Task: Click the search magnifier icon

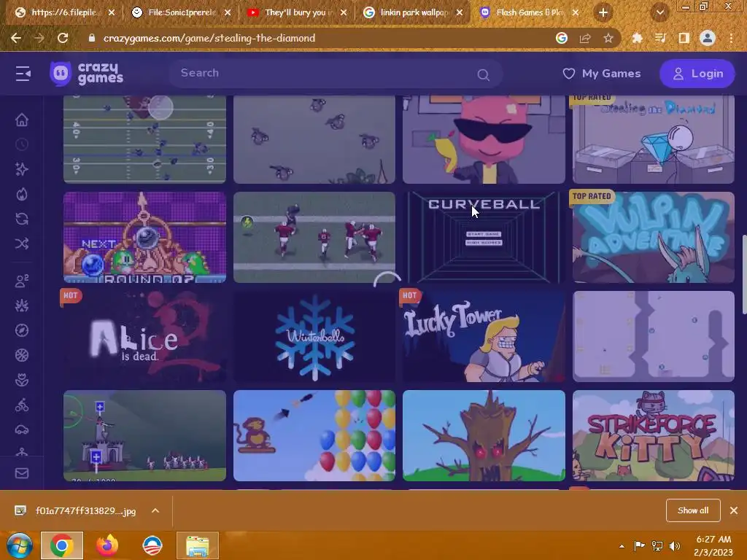Action: point(483,75)
